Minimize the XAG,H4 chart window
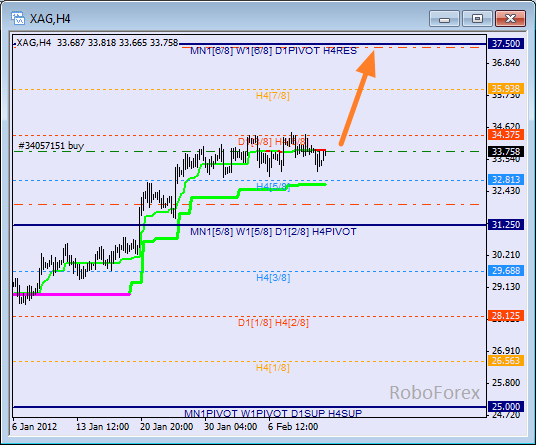 click(x=444, y=19)
